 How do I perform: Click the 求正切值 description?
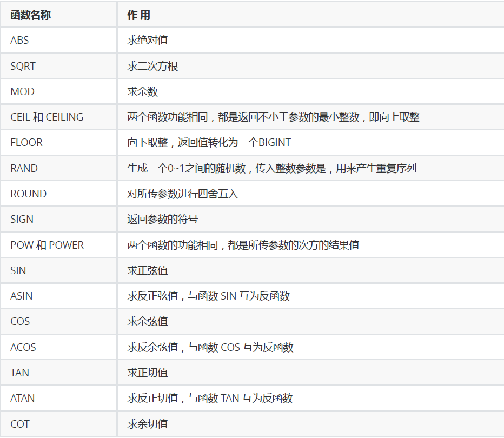pyautogui.click(x=148, y=373)
